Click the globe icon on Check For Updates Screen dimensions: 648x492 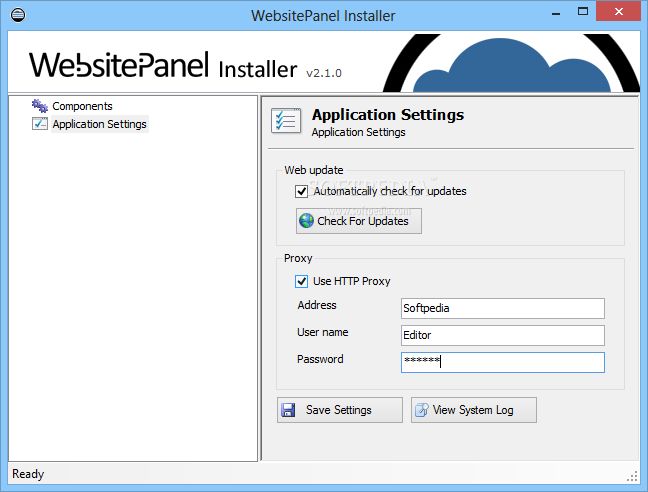[x=306, y=221]
